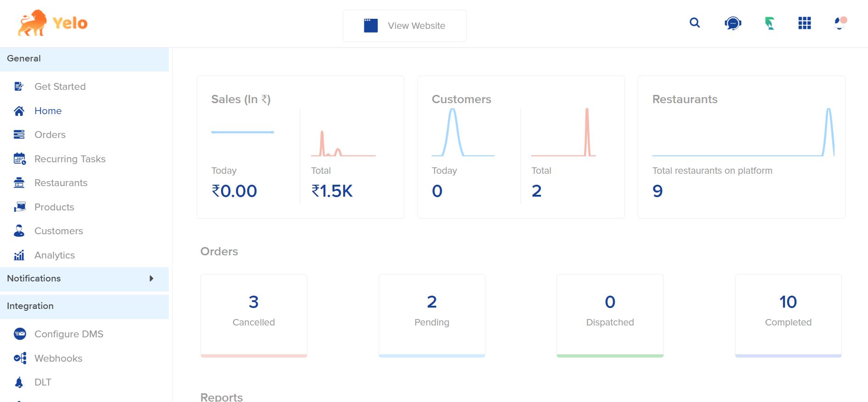The image size is (868, 402).
Task: Click the search magnifier icon
Action: point(695,23)
